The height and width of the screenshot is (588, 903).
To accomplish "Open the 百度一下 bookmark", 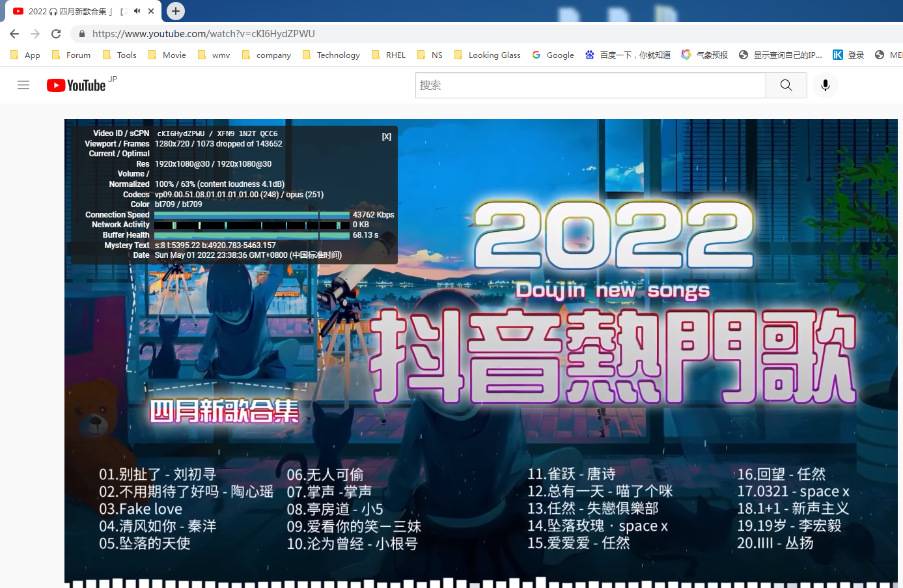I will pos(628,55).
